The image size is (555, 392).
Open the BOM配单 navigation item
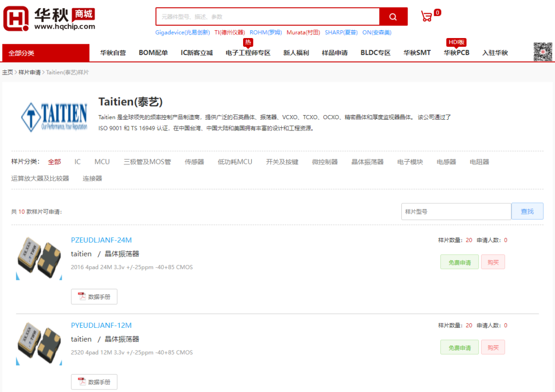[153, 52]
